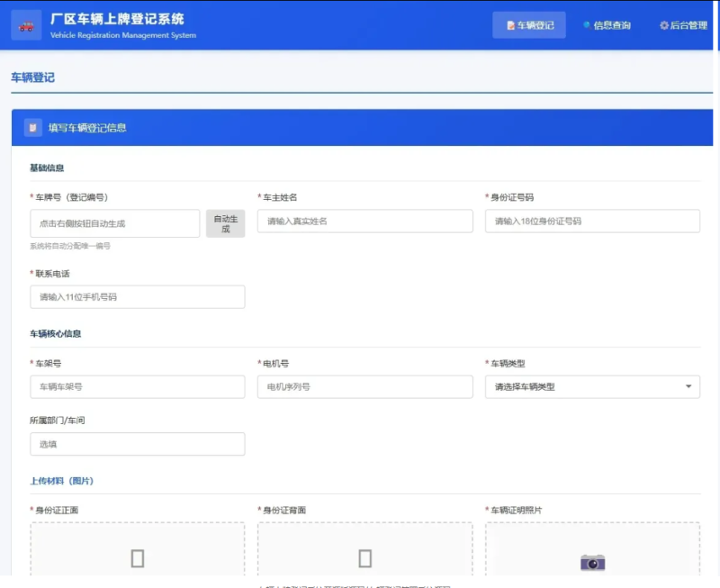Upload image in 身份证背面 area
Screen dimensions: 720x588
tap(365, 549)
